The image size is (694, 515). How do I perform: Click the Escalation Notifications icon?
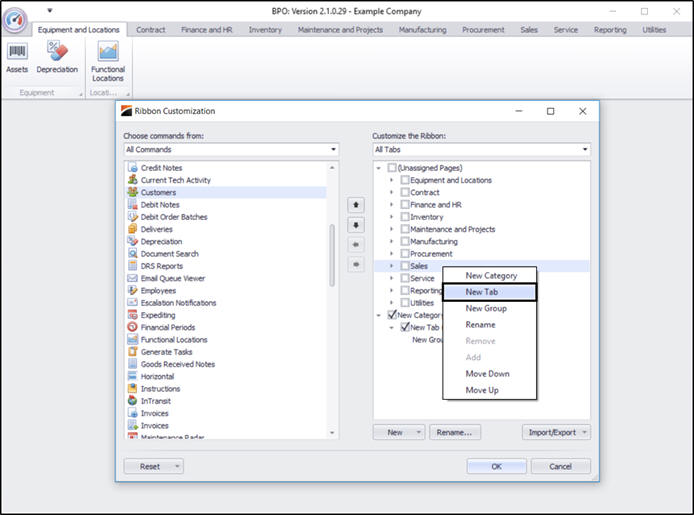pyautogui.click(x=132, y=303)
